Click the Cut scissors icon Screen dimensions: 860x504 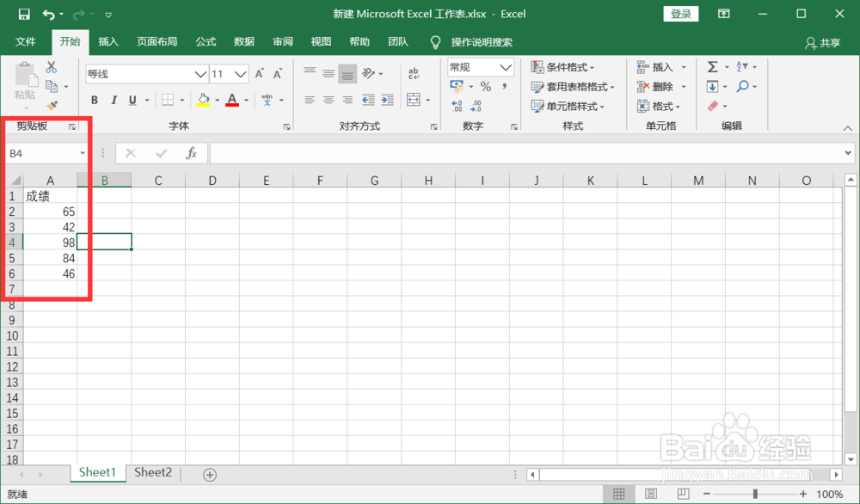tap(52, 67)
